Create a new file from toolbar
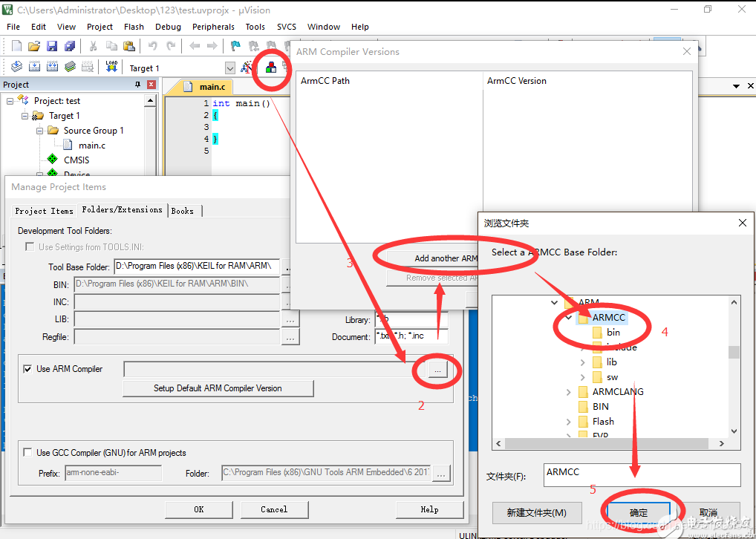This screenshot has height=539, width=756. (16, 46)
